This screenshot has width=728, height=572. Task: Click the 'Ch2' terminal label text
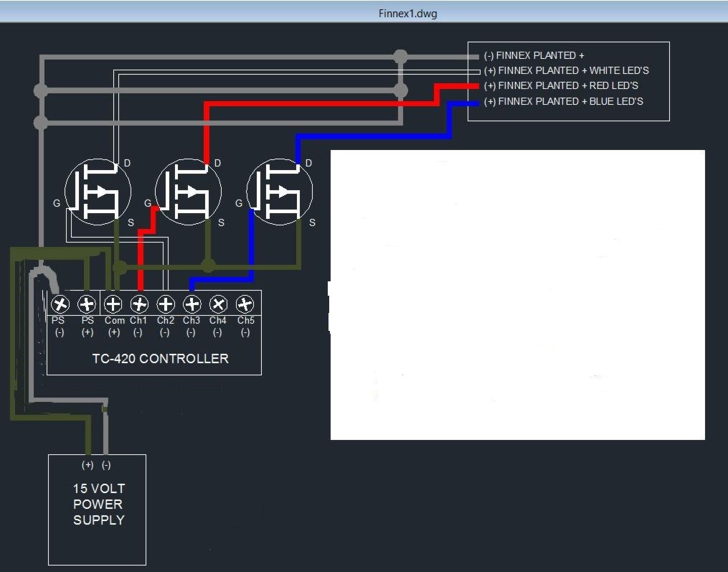coord(165,321)
